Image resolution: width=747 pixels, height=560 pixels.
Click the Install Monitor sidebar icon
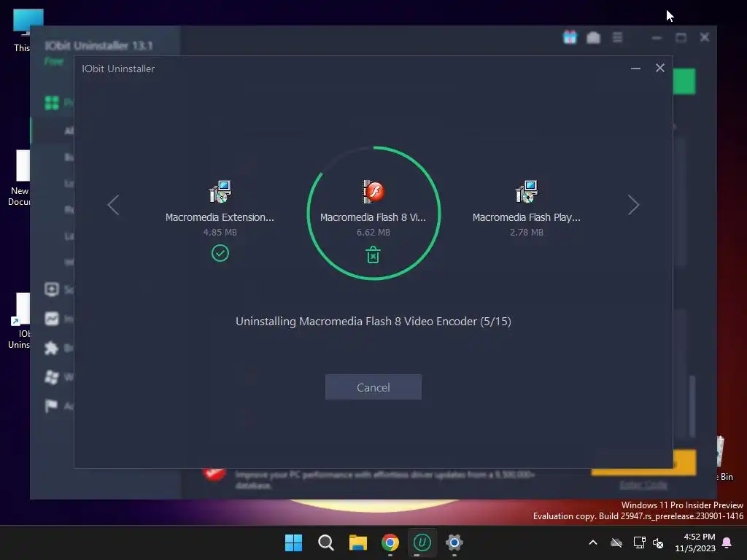(52, 319)
